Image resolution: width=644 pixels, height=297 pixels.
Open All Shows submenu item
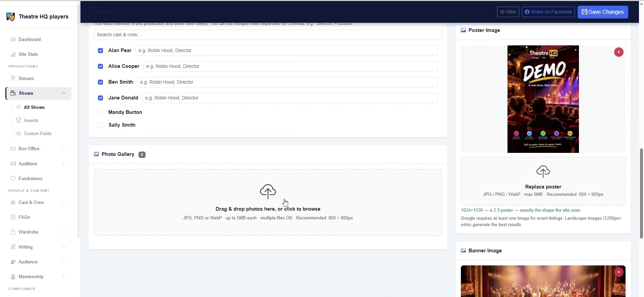34,107
